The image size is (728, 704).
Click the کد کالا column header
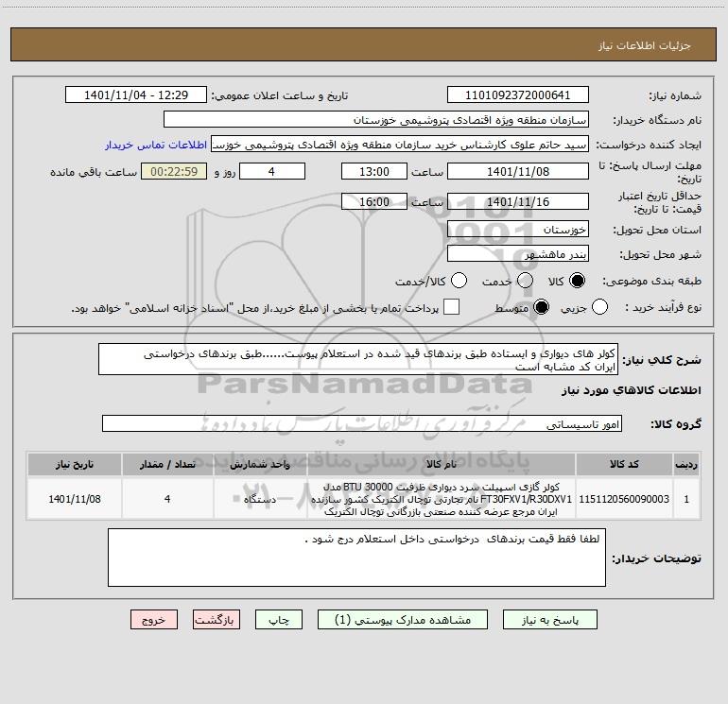pyautogui.click(x=624, y=465)
